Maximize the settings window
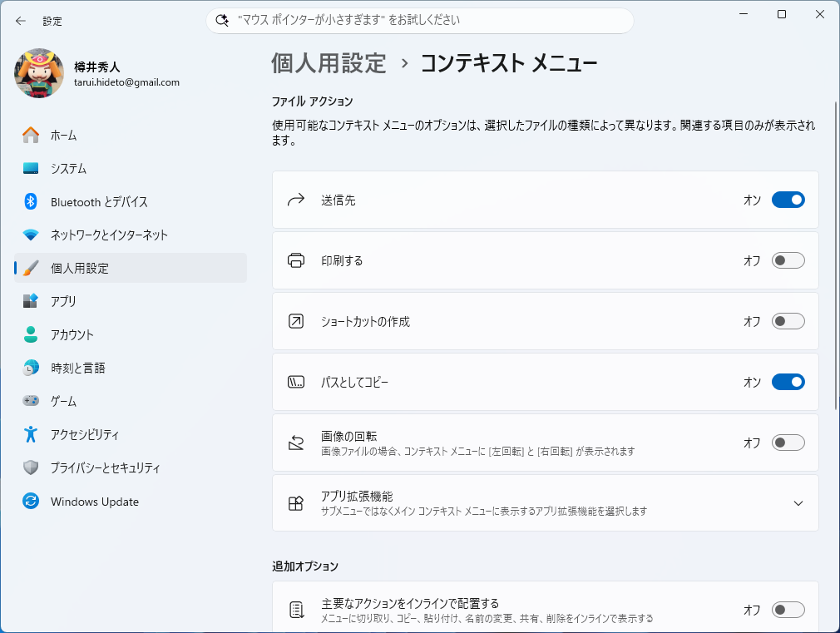840x633 pixels. point(782,14)
